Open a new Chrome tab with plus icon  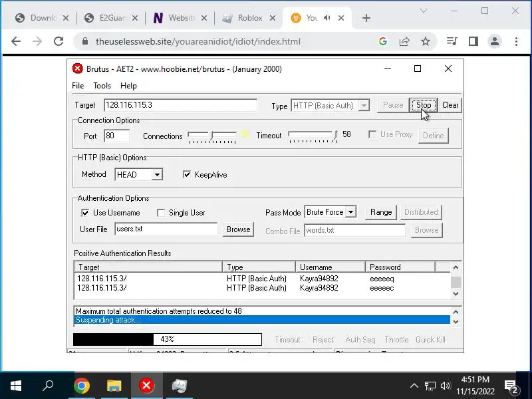pos(366,18)
